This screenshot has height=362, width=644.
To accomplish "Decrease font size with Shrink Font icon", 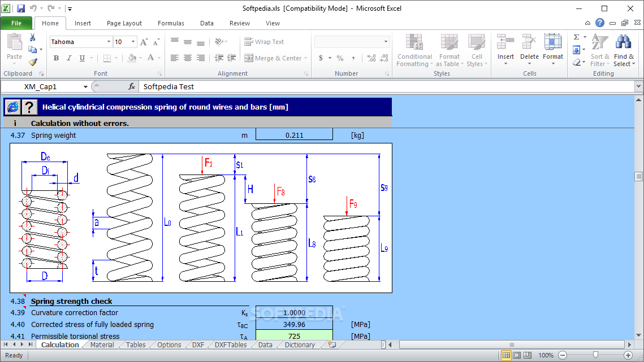I will pyautogui.click(x=156, y=42).
